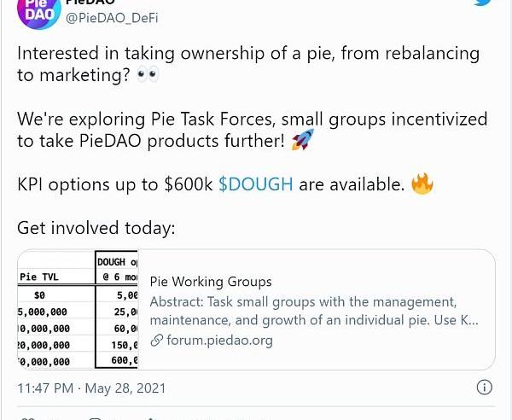Click the Twitter bird logo
The height and width of the screenshot is (420, 512).
click(483, 3)
